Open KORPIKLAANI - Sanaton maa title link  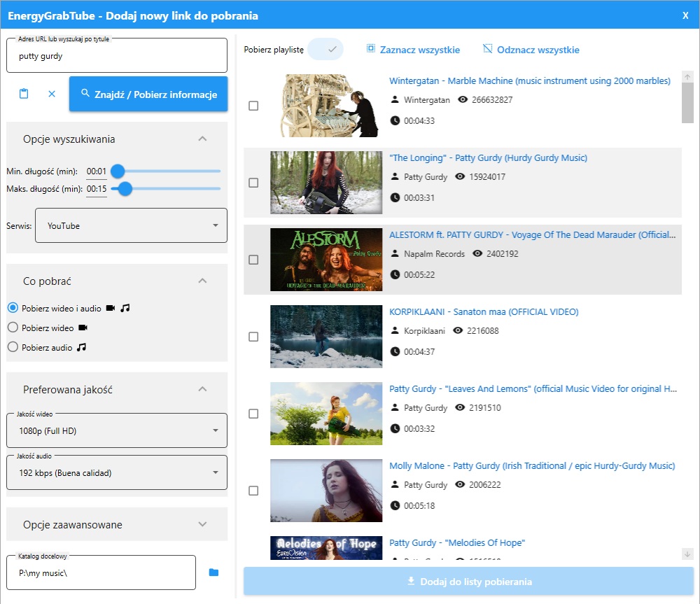tap(484, 311)
